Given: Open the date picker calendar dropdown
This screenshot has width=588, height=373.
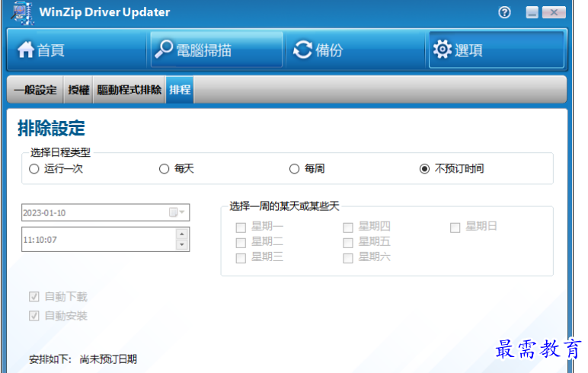Looking at the screenshot, I should (x=177, y=212).
